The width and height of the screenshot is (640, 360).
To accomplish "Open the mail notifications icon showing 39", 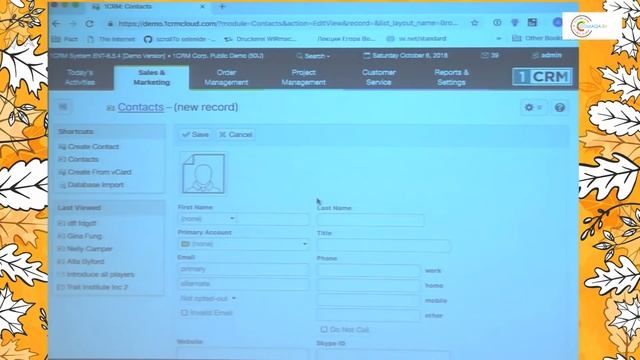I will (x=490, y=55).
